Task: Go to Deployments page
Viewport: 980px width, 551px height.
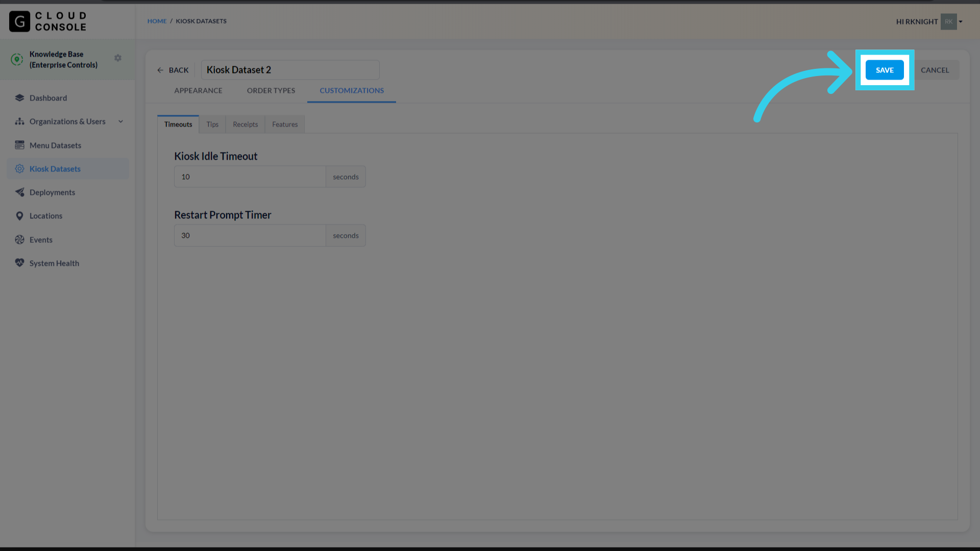Action: coord(68,192)
